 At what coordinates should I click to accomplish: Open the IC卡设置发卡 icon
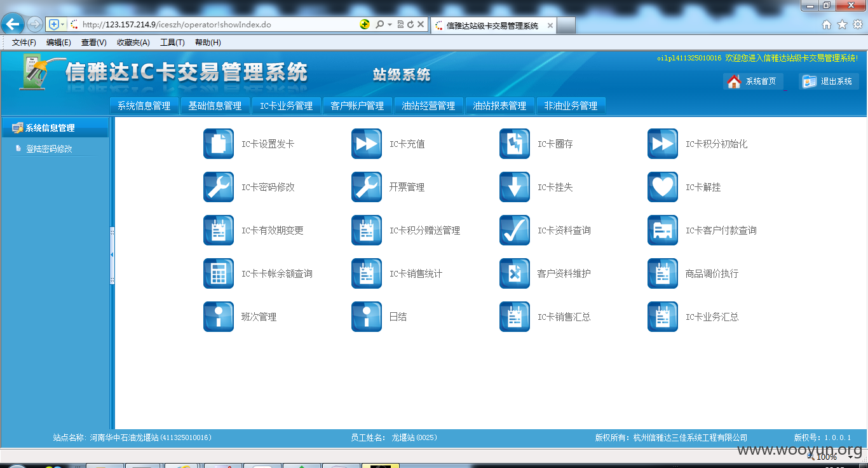pos(219,144)
